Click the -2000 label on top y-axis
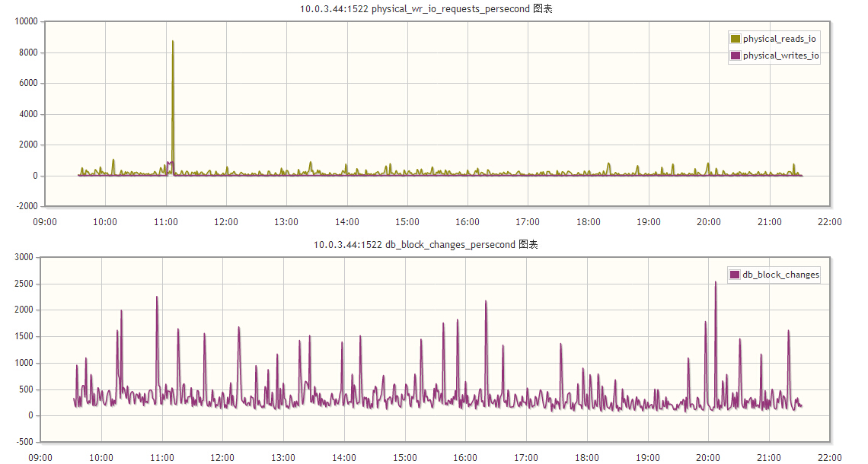This screenshot has height=464, width=868. tap(27, 206)
